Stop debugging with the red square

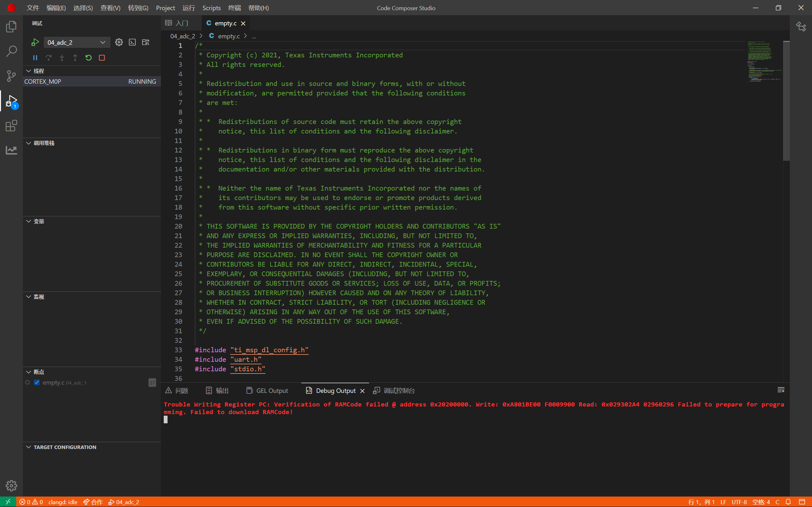[102, 58]
